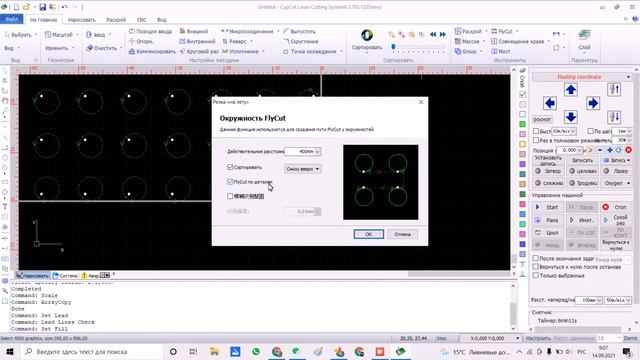Click the Сухой рез dry run button
Screen dimensions: 640x360
pos(615,220)
